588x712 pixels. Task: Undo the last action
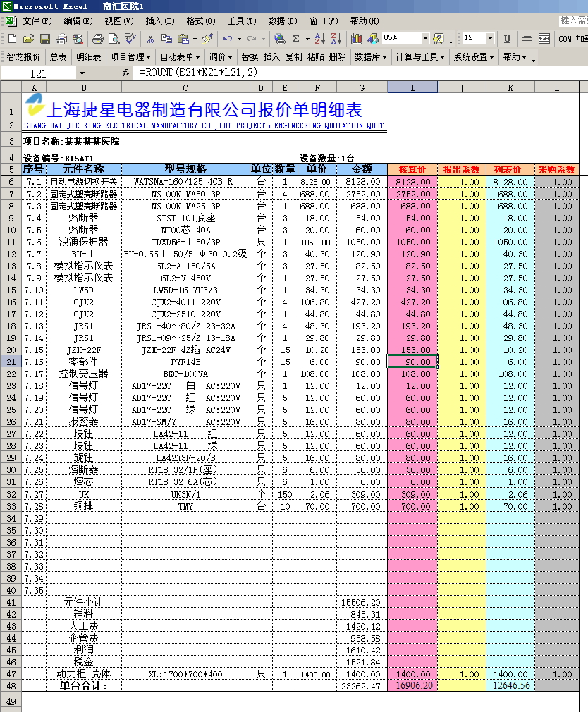coord(228,39)
